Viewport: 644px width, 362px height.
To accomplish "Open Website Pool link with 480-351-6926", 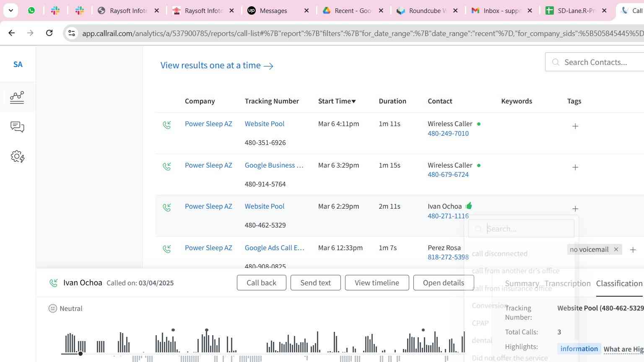I will pos(265,124).
